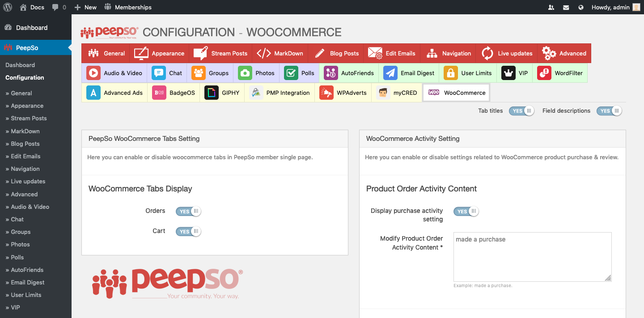The width and height of the screenshot is (644, 318).
Task: Click the textarea resize handle corner
Action: pyautogui.click(x=608, y=278)
